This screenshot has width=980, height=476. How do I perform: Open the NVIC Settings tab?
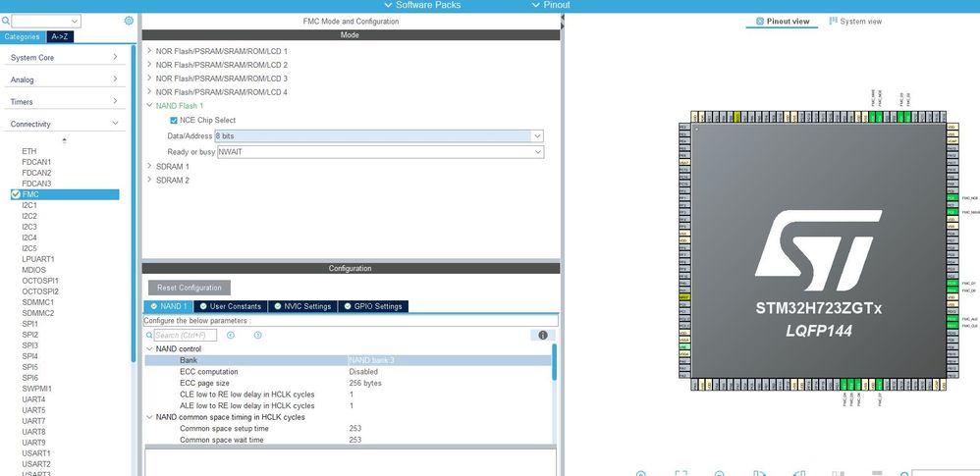pyautogui.click(x=302, y=306)
